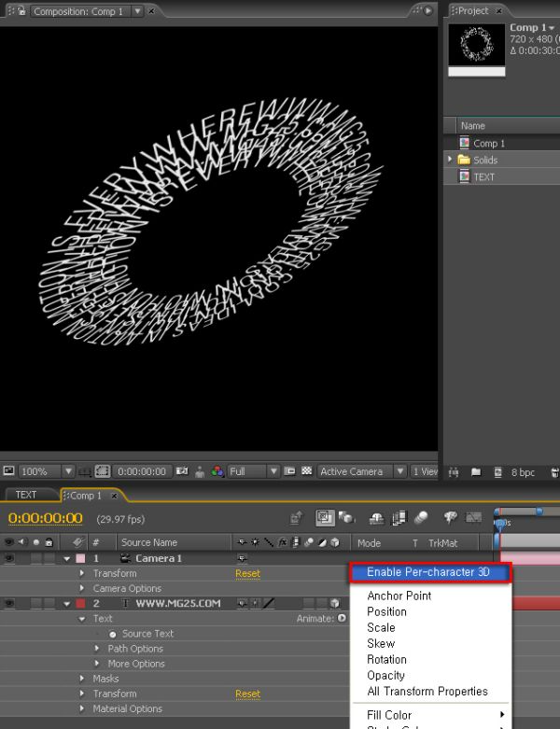Expand the Solids folder in Project panel

pos(450,159)
